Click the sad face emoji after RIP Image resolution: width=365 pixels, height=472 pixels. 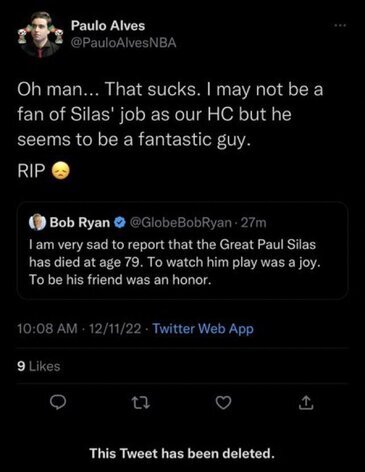pyautogui.click(x=61, y=171)
